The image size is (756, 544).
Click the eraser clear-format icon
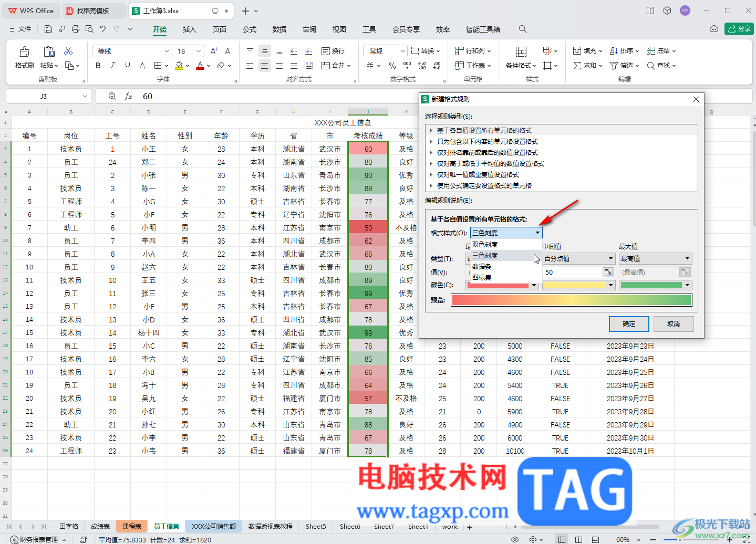221,66
